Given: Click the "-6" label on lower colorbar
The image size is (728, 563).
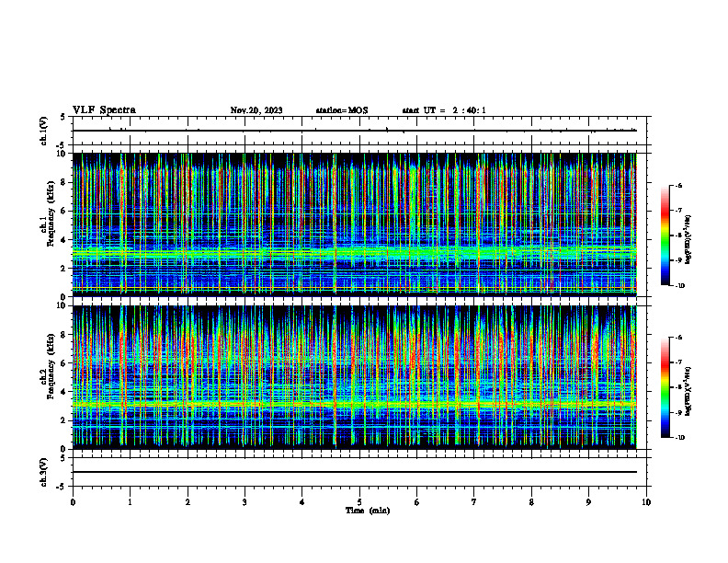Looking at the screenshot, I should (678, 338).
